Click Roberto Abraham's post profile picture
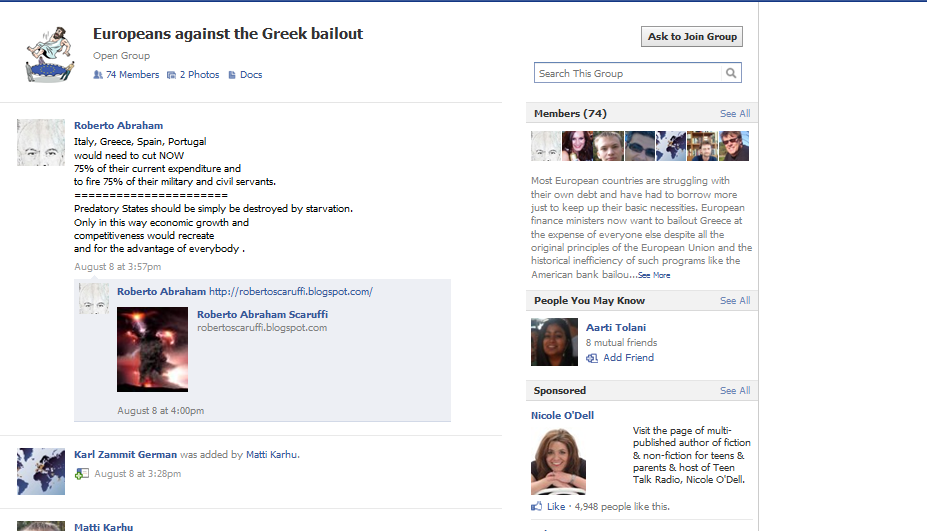The height and width of the screenshot is (531, 927). click(x=41, y=143)
